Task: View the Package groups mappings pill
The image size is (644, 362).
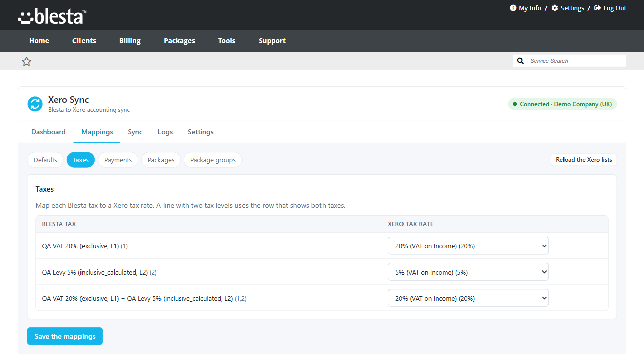Action: click(x=213, y=160)
